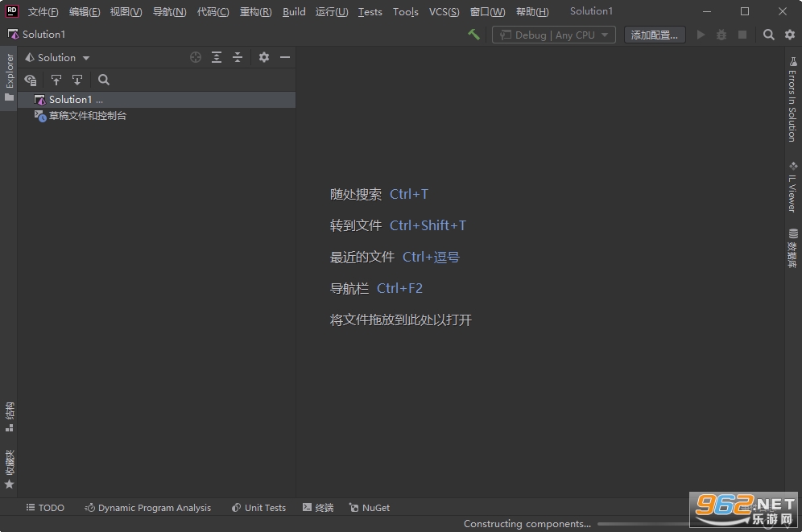Click the Ctrl+Shift+T shortcut hint
This screenshot has width=802, height=532.
(x=428, y=225)
